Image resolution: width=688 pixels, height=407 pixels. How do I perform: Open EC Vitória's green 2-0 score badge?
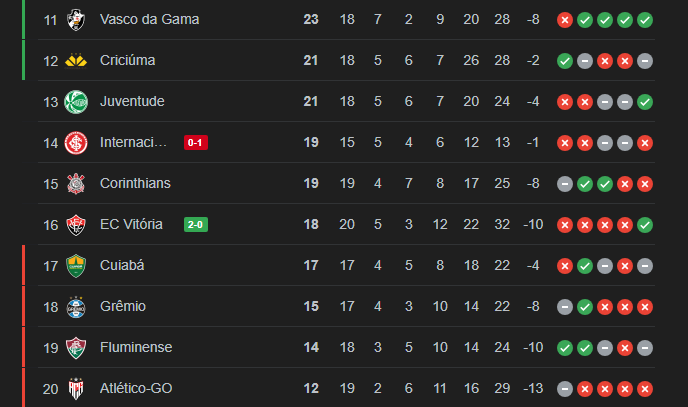196,225
